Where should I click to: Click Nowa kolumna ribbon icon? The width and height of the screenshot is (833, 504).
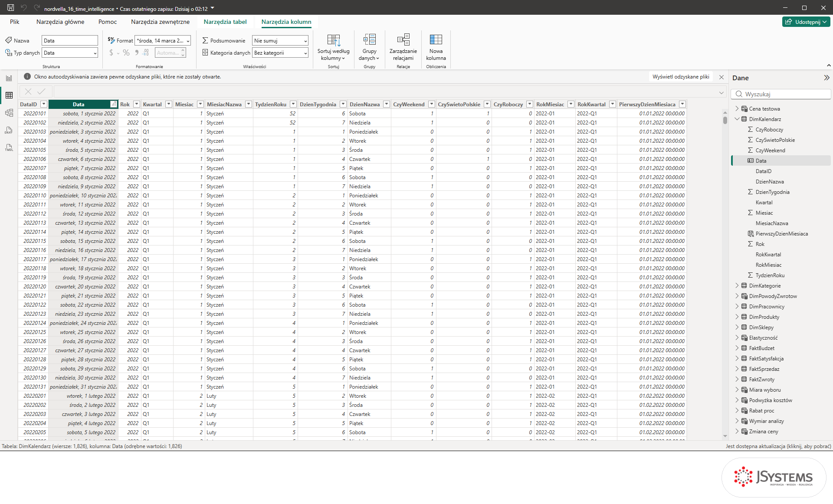pos(436,39)
